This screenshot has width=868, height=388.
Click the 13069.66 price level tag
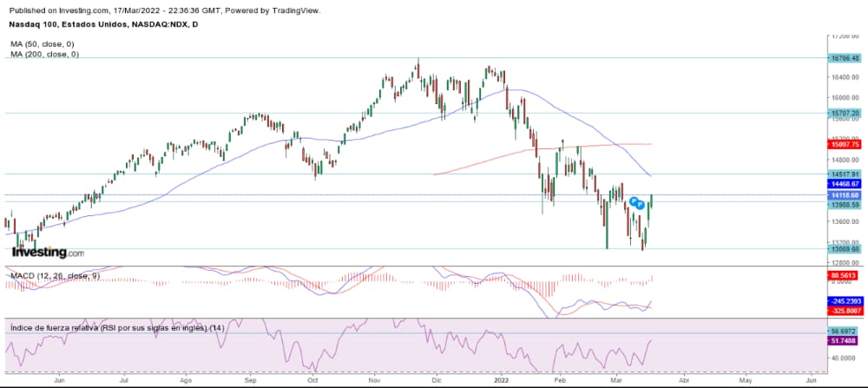coord(844,249)
